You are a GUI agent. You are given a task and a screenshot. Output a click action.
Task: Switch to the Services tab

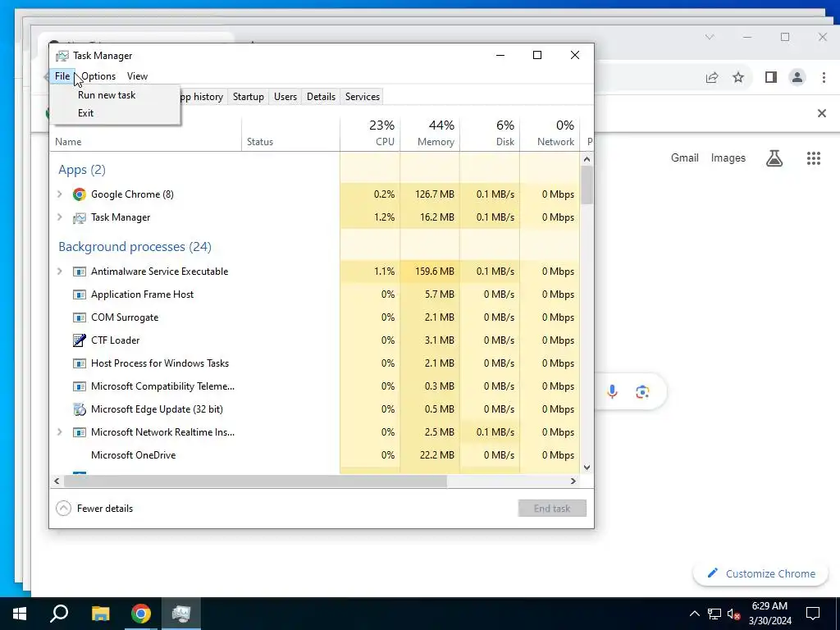point(362,97)
